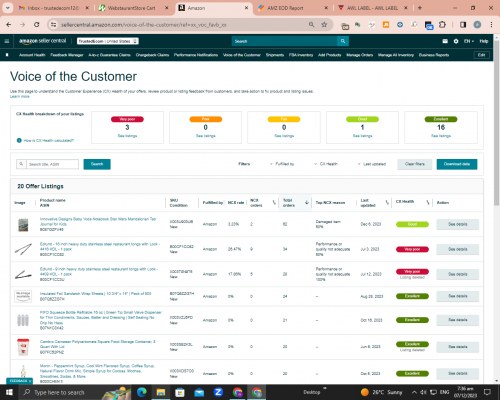Open the Learn more link

tap(20, 96)
